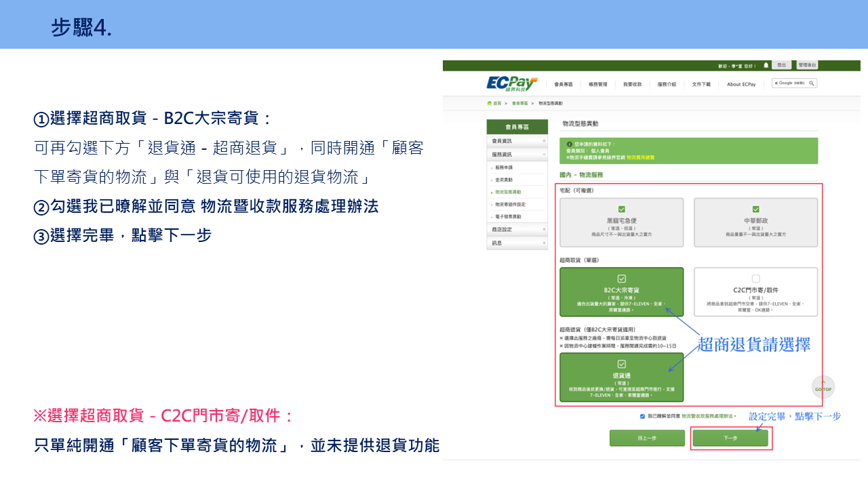Click the Google search magnifier icon
Viewport: 868px width, 488px height.
point(810,83)
